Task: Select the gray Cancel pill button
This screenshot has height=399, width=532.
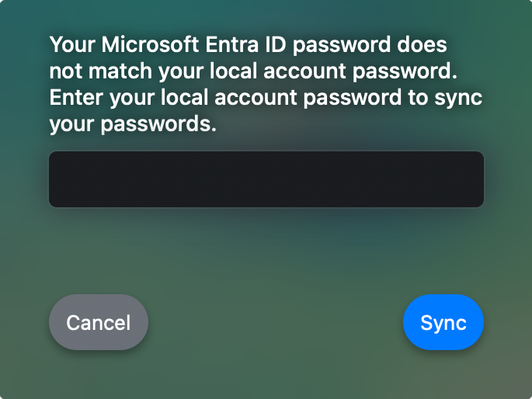Action: (x=99, y=322)
